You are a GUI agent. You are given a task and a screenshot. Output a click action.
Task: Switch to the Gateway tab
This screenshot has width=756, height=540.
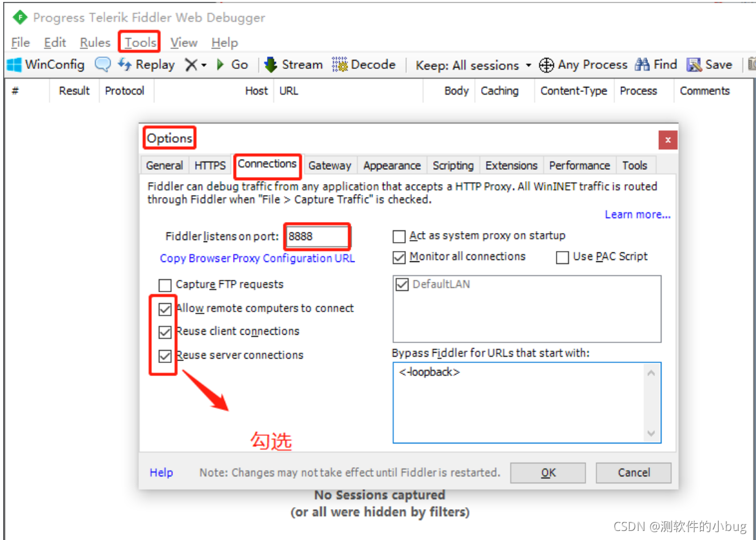pos(330,165)
